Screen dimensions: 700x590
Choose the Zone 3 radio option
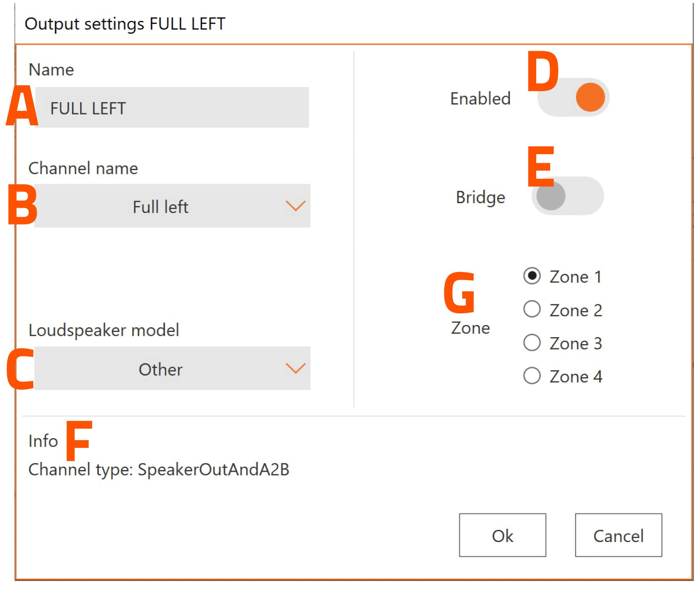tap(532, 342)
